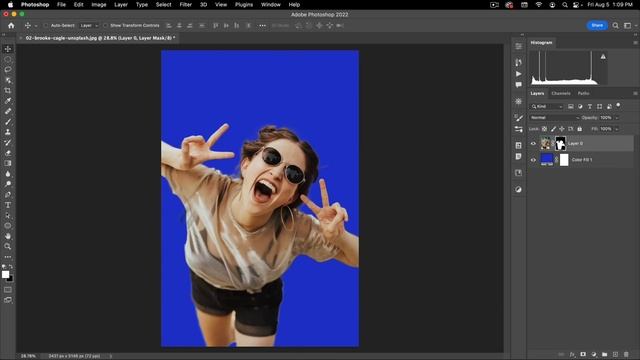The image size is (640, 360).
Task: Click the background black color swatch
Action: click(11, 280)
